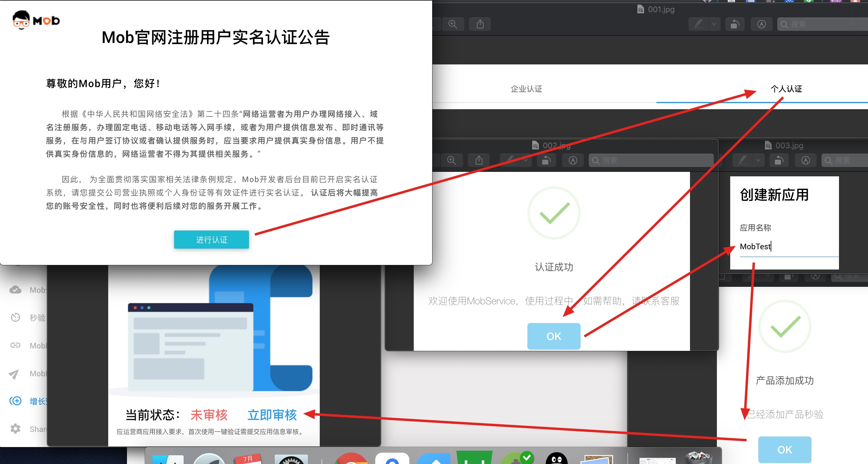Screen dimensions: 868x464
Task: Click the OK button under 产品添加成功
Action: click(x=785, y=449)
